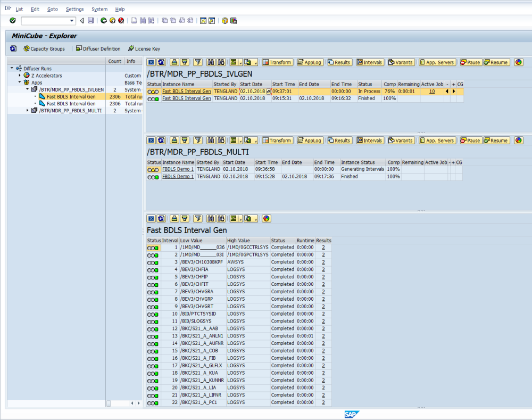This screenshot has width=532, height=420.
Task: Open Capacity Groups
Action: [44, 48]
